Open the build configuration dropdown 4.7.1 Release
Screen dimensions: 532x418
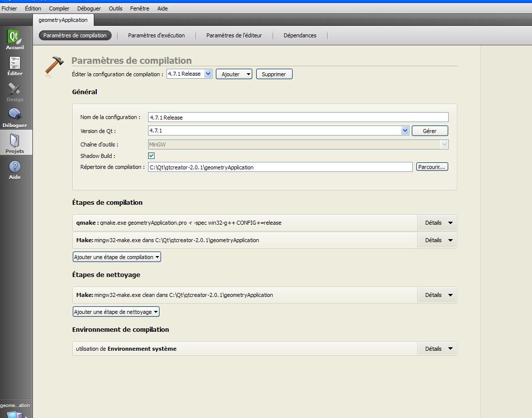coord(189,74)
